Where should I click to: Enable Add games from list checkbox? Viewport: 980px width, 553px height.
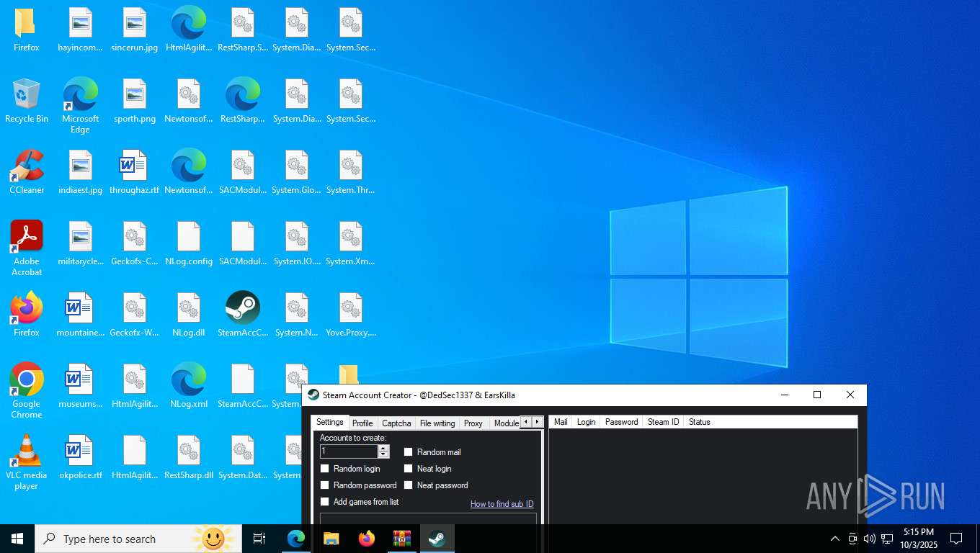[324, 502]
